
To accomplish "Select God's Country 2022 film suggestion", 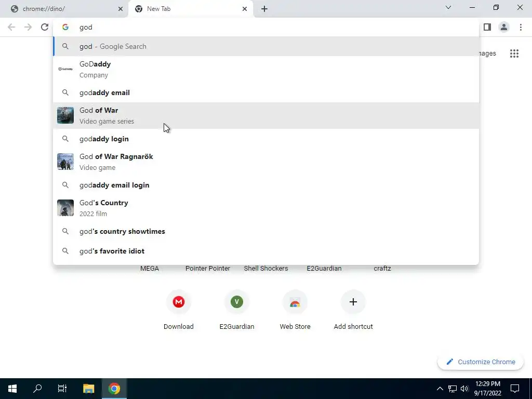I will pyautogui.click(x=266, y=208).
